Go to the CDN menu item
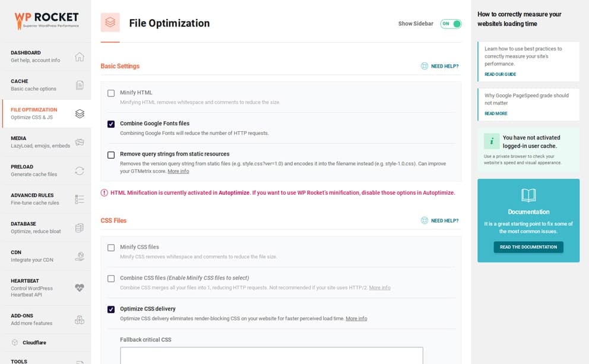 46,256
